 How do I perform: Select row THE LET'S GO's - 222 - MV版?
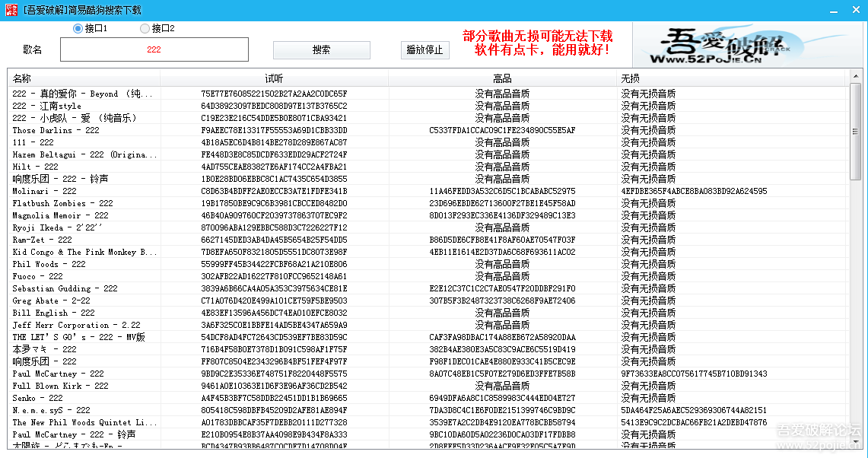tap(426, 337)
